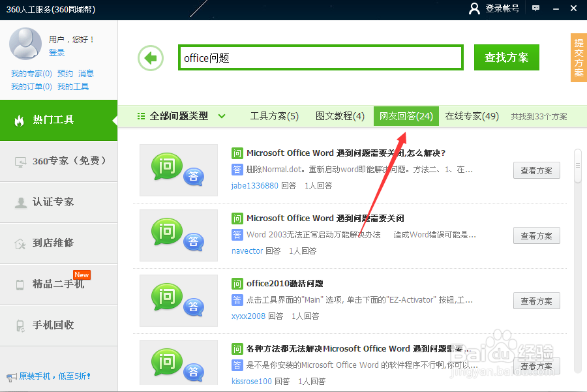
Task: Click the list icon beside 全部问题类型
Action: click(141, 116)
